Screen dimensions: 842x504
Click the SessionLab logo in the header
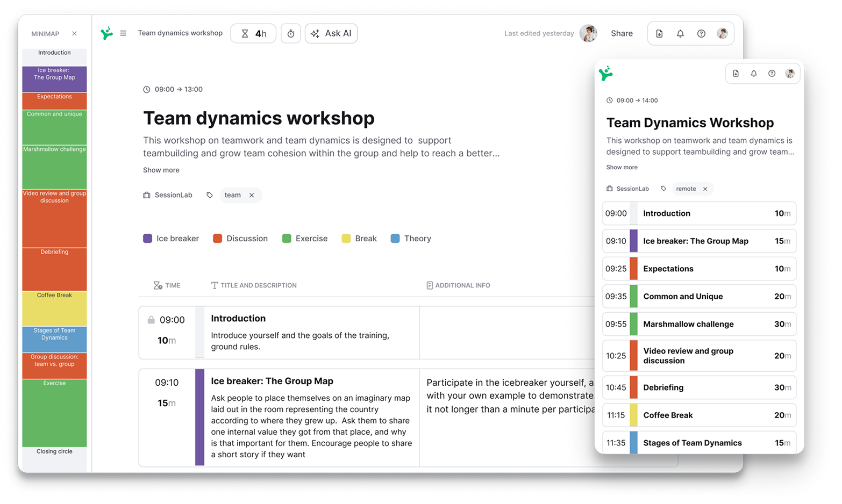(106, 33)
